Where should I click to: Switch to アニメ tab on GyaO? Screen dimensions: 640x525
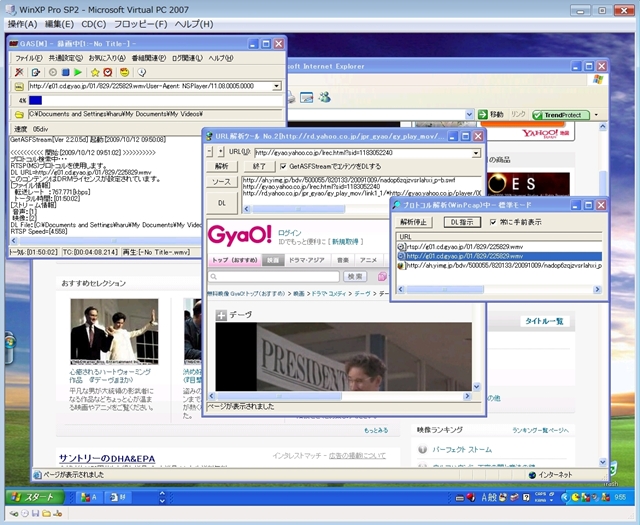click(x=368, y=260)
